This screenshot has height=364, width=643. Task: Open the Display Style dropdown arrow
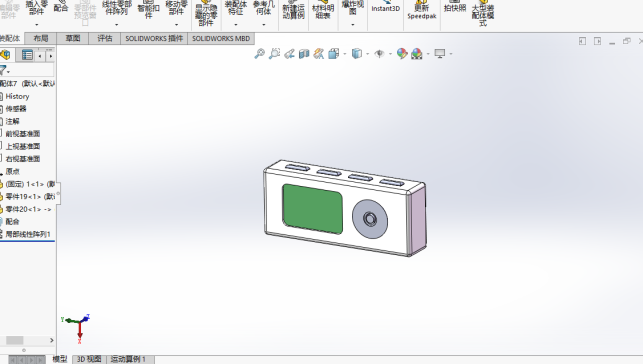pos(367,54)
